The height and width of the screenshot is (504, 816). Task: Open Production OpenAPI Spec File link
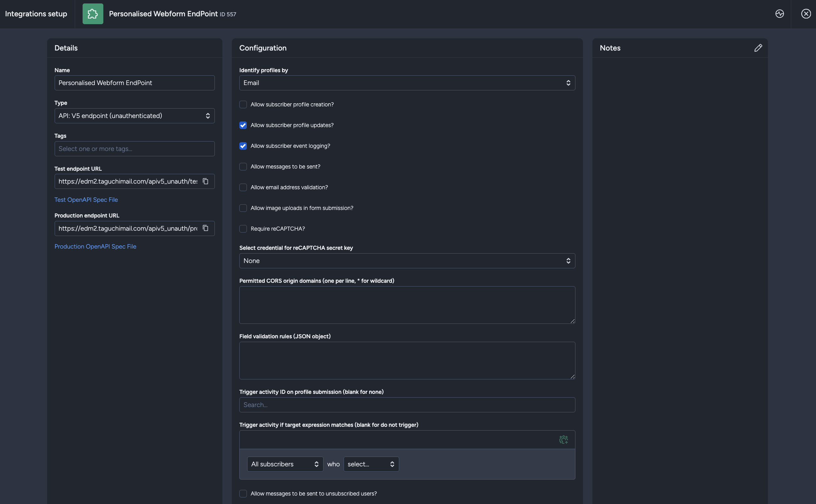coord(95,246)
